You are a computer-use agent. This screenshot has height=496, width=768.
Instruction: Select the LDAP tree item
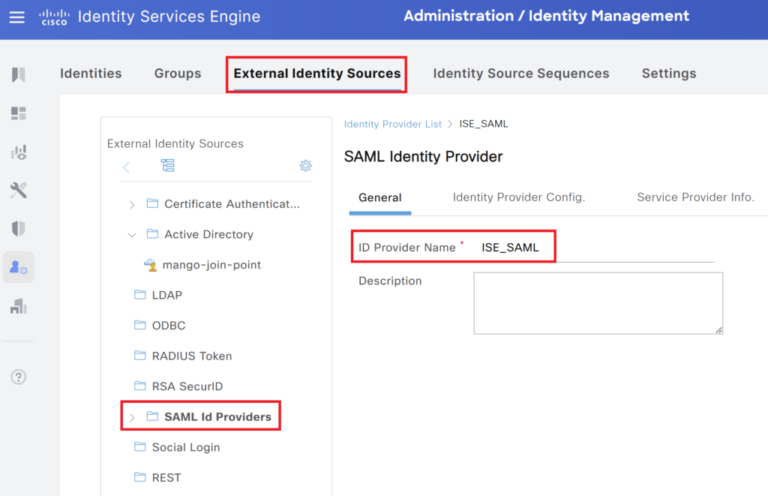pyautogui.click(x=167, y=295)
